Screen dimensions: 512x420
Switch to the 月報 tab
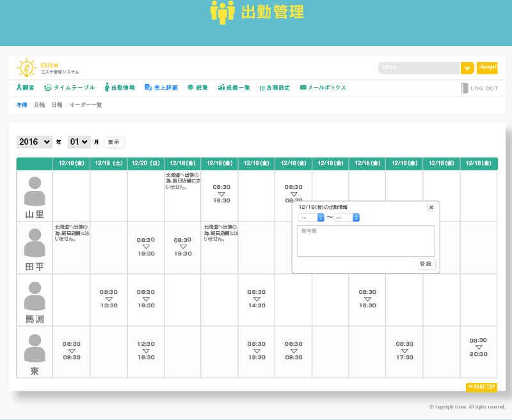[x=40, y=105]
